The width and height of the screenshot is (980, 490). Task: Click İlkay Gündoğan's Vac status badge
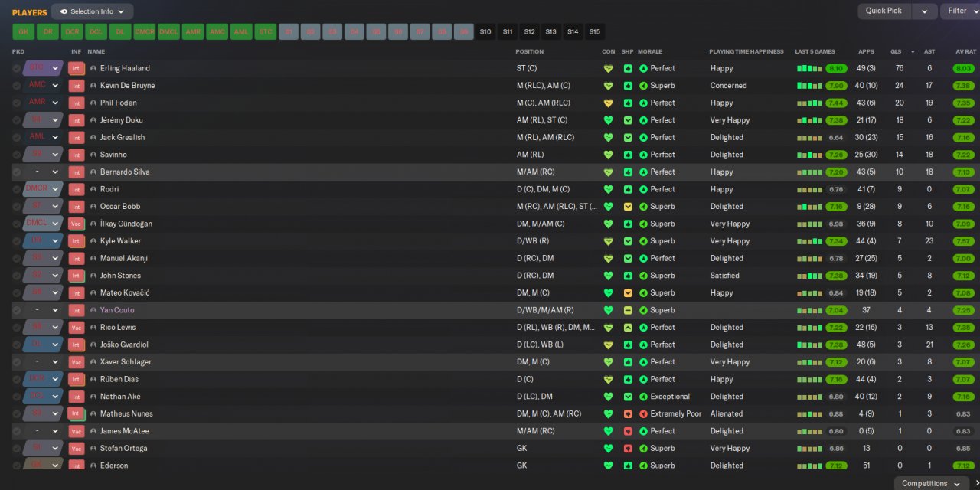coord(76,224)
